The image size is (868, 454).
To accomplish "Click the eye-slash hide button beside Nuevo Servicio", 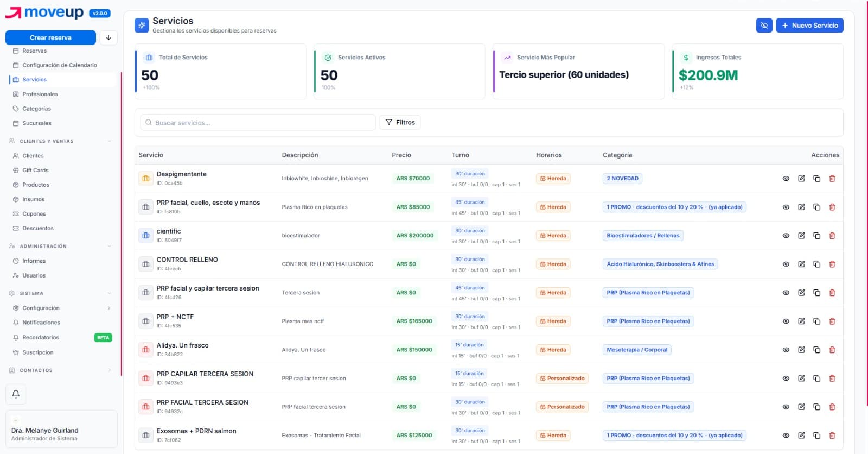I will tap(764, 26).
